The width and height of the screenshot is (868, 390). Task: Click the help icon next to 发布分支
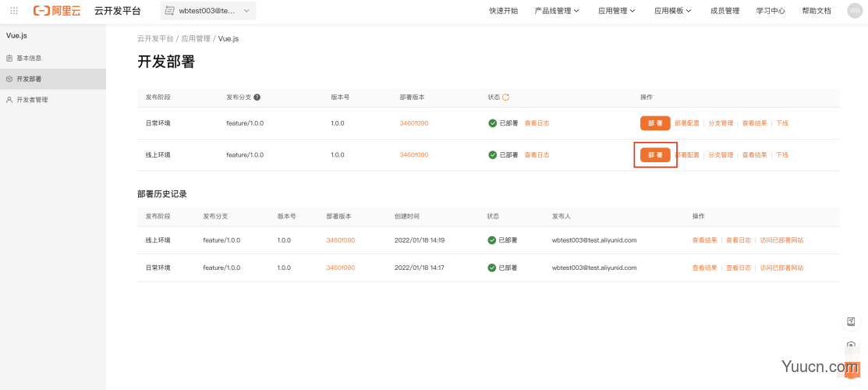(257, 97)
